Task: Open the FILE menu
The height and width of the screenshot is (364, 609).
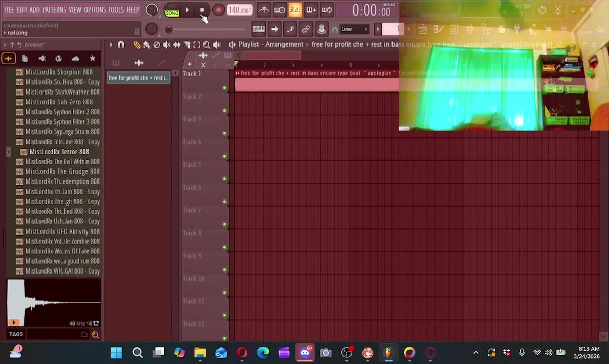Action: (9, 10)
